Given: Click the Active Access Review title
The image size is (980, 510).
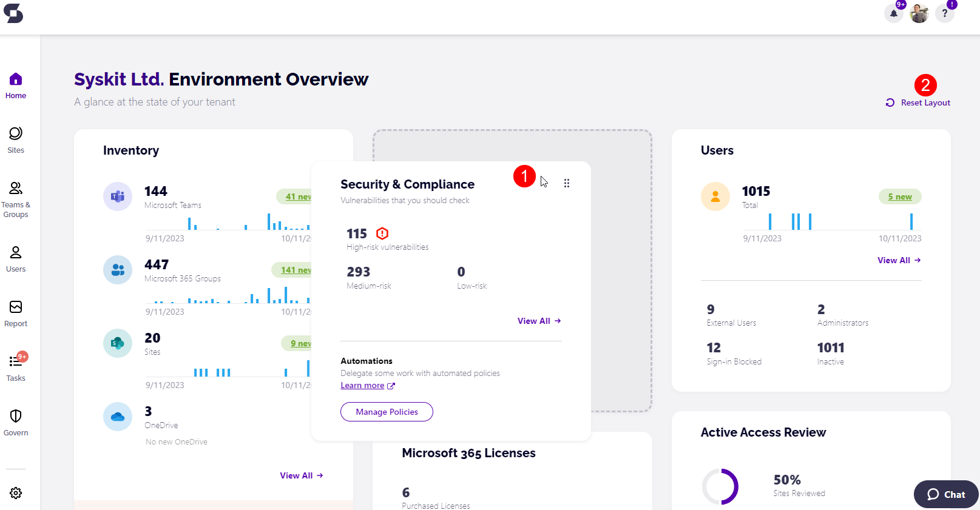Looking at the screenshot, I should (763, 432).
